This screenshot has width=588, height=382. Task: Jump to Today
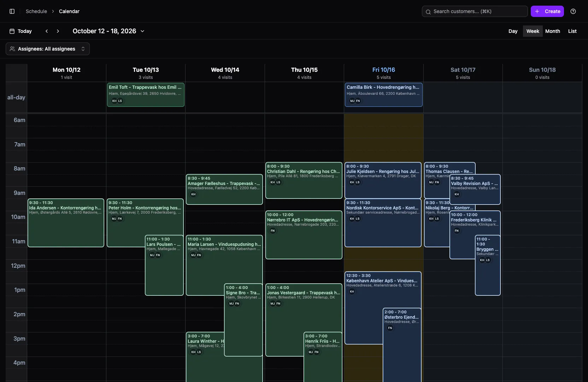pyautogui.click(x=20, y=31)
